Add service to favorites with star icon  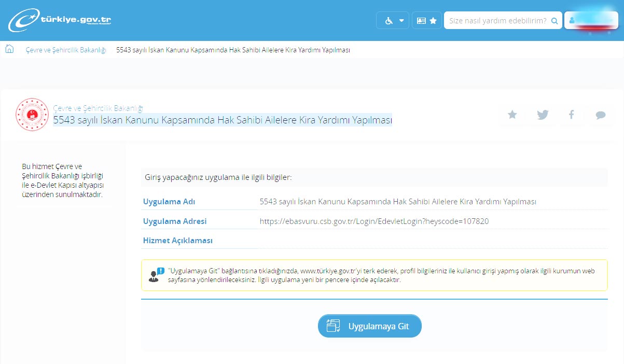512,115
